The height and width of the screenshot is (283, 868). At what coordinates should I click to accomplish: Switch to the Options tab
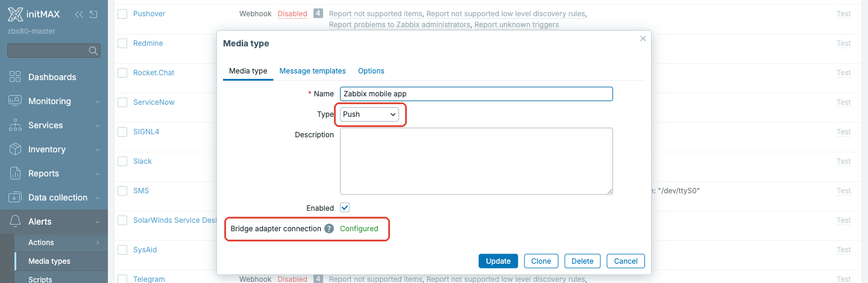(371, 71)
